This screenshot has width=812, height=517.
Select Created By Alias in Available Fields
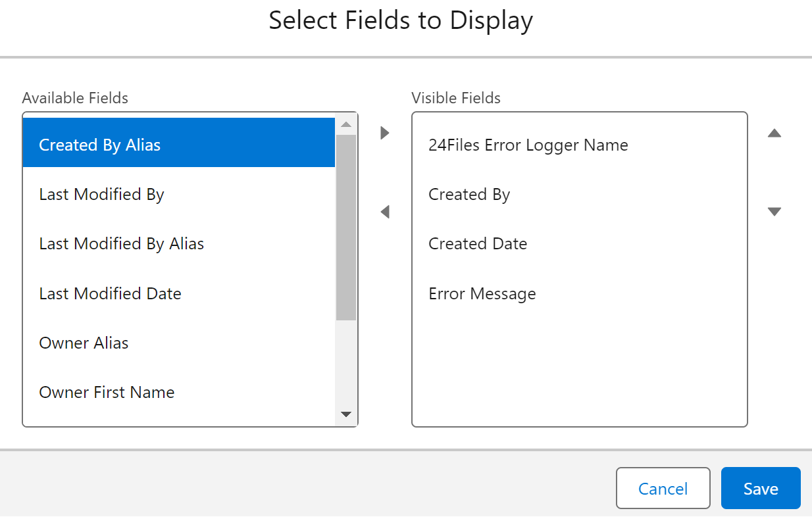(178, 145)
